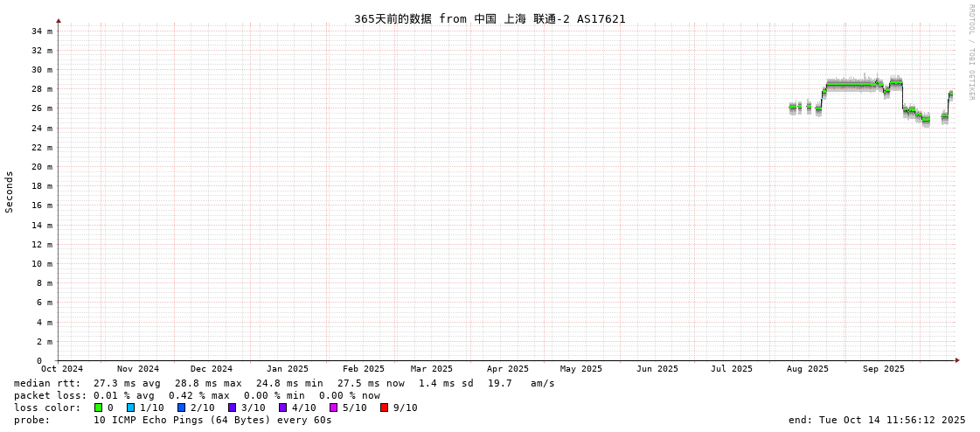Click the vertical Seconds axis label

(x=10, y=192)
